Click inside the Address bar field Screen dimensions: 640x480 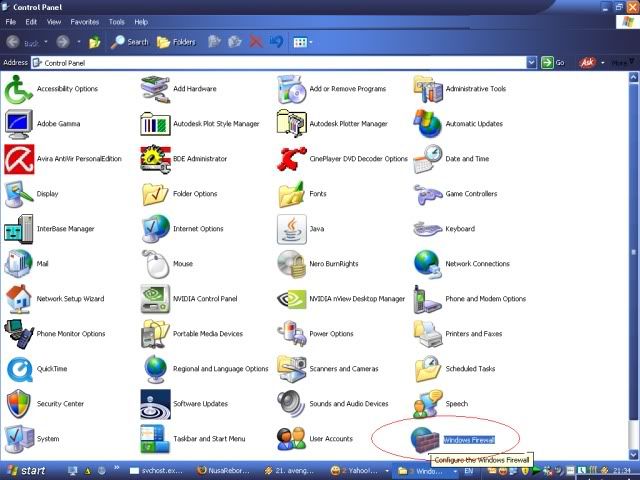(x=279, y=62)
